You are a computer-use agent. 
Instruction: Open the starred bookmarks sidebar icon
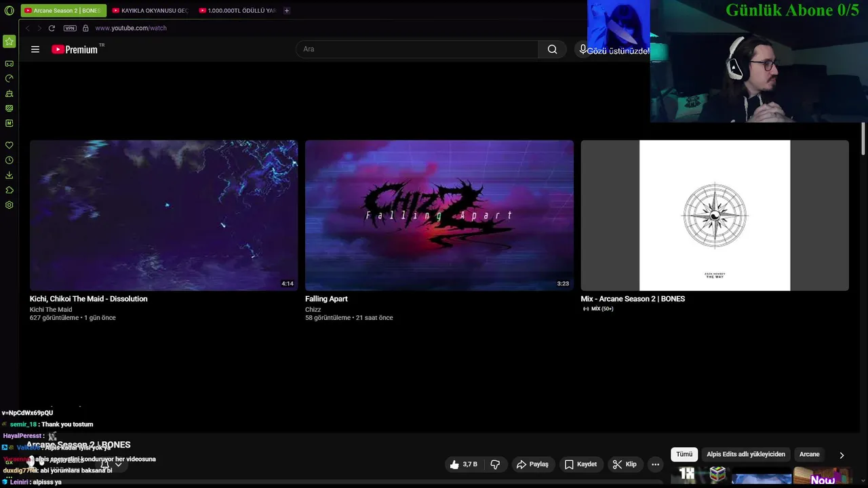tap(9, 41)
